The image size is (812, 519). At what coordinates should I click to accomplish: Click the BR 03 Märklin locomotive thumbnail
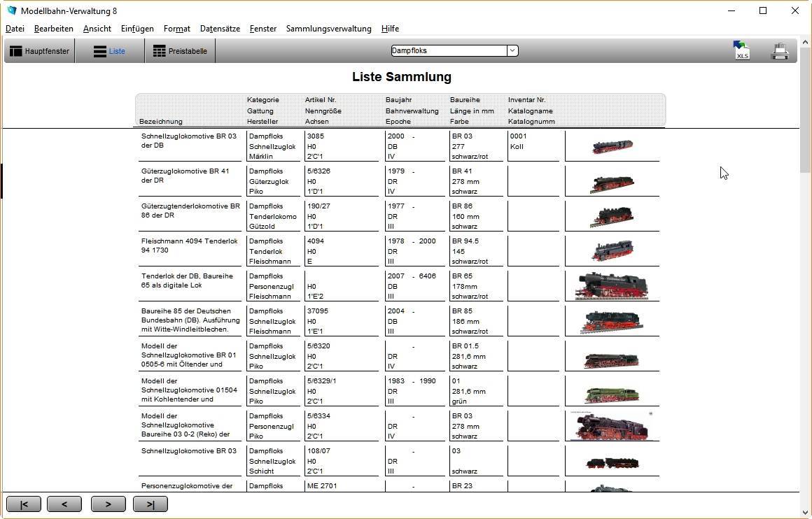pos(612,146)
